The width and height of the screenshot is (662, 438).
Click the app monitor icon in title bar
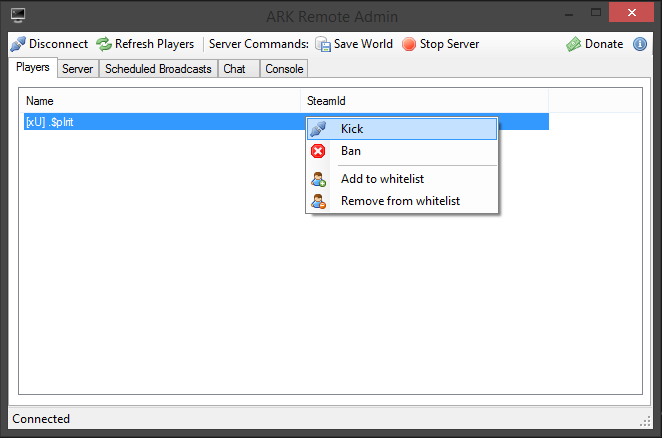click(x=18, y=15)
